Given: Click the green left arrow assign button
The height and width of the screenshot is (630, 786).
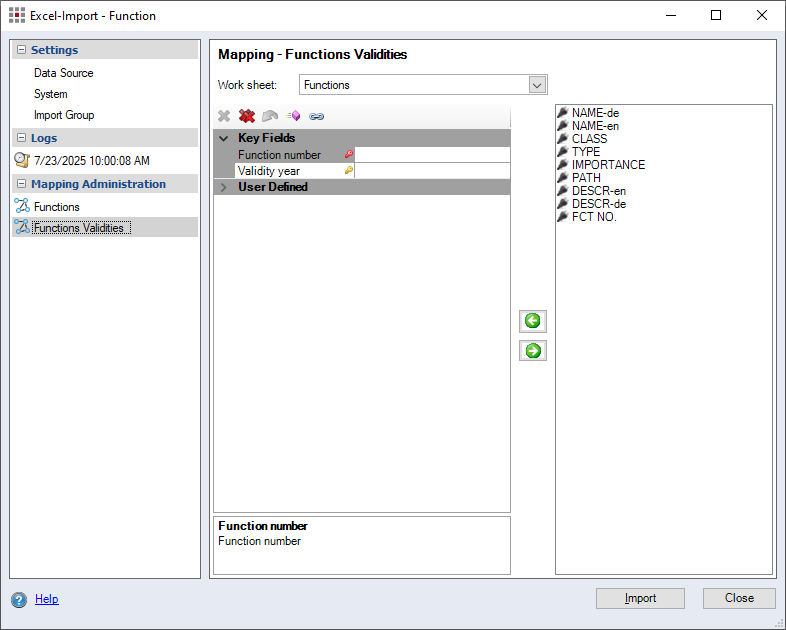Looking at the screenshot, I should coord(533,321).
